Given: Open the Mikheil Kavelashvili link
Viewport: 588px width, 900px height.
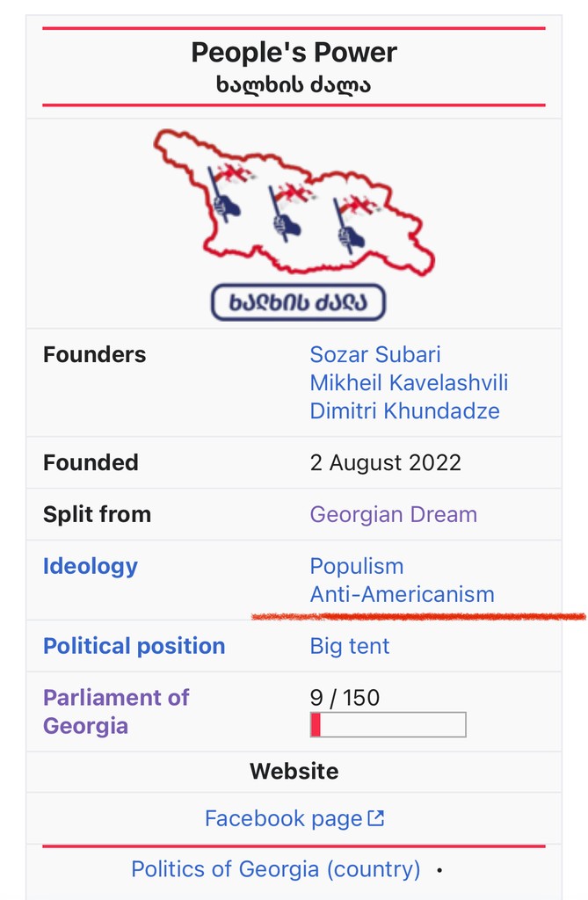Looking at the screenshot, I should (x=409, y=383).
